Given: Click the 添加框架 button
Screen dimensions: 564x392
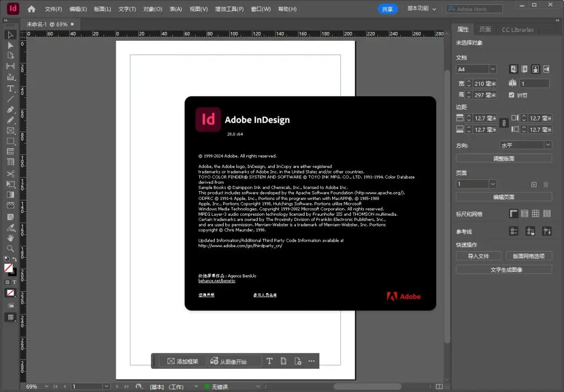Looking at the screenshot, I should click(183, 361).
